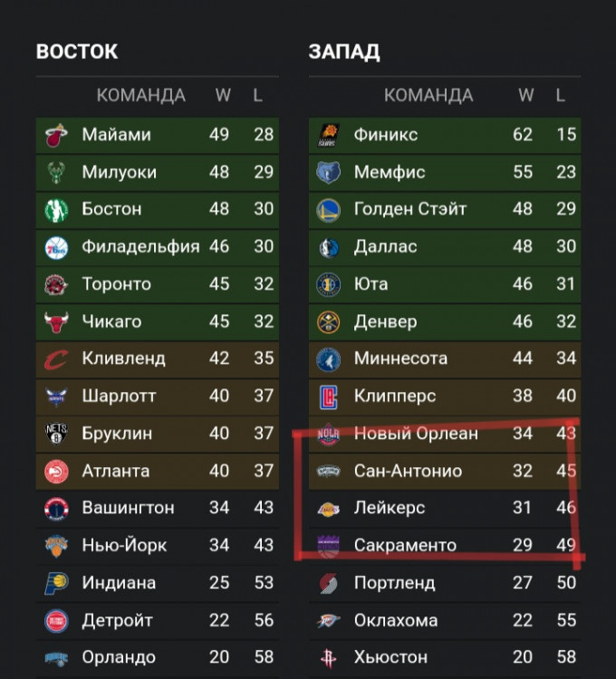Open the Chicago Bulls logo icon

tap(56, 321)
